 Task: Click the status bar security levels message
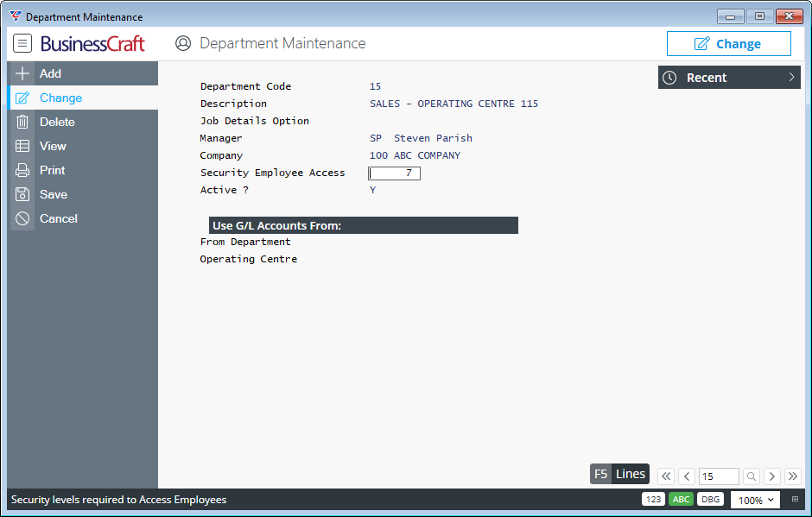119,500
